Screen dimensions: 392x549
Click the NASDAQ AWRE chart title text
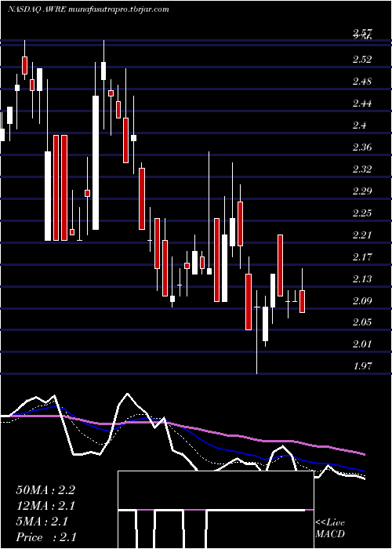coord(88,9)
